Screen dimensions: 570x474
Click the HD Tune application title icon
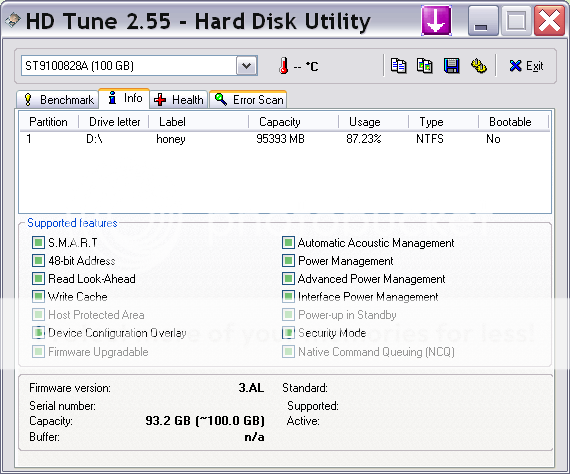(13, 20)
